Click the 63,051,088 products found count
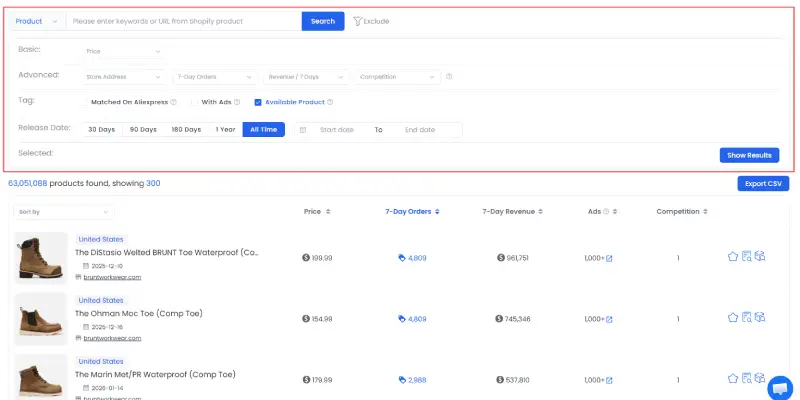This screenshot has height=400, width=800. click(x=28, y=183)
